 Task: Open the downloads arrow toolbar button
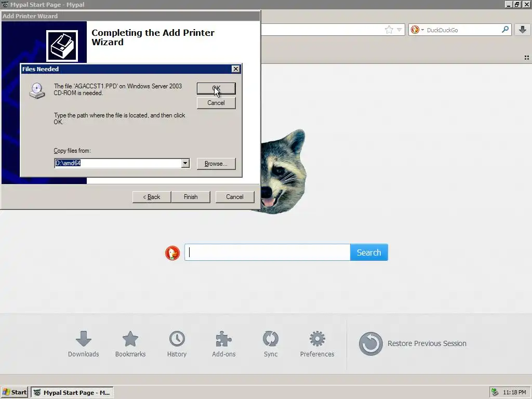click(523, 30)
